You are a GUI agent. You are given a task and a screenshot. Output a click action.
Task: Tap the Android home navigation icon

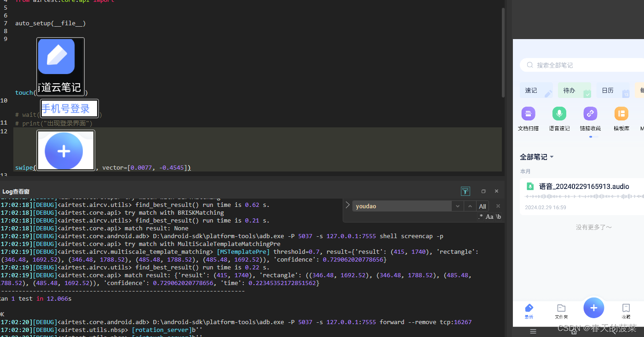click(x=574, y=331)
